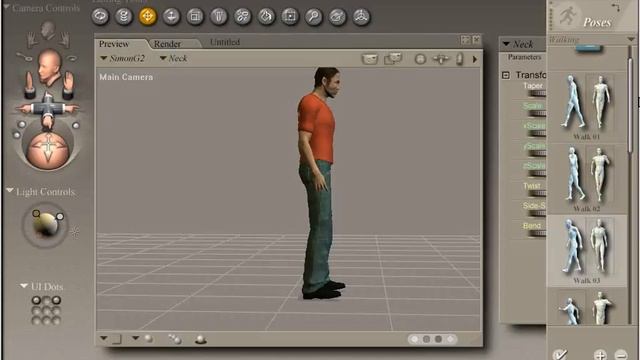Select the Direct Manipulation tool
Screen dimensions: 640x360
point(361,17)
